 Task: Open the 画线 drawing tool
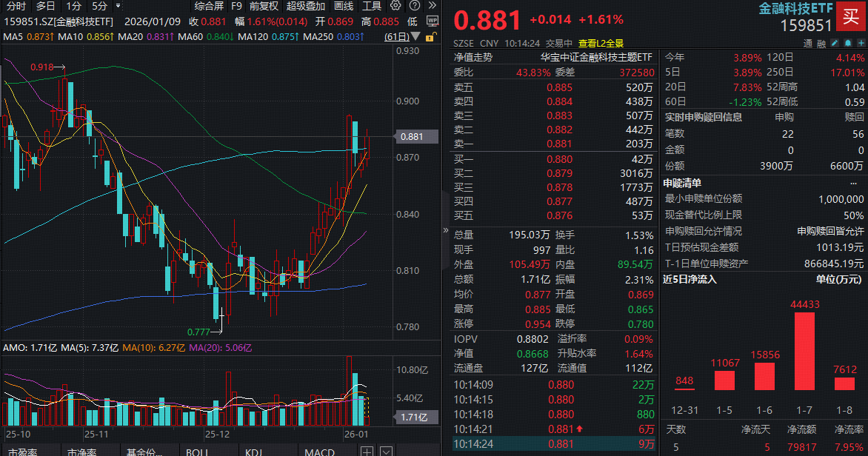[344, 7]
